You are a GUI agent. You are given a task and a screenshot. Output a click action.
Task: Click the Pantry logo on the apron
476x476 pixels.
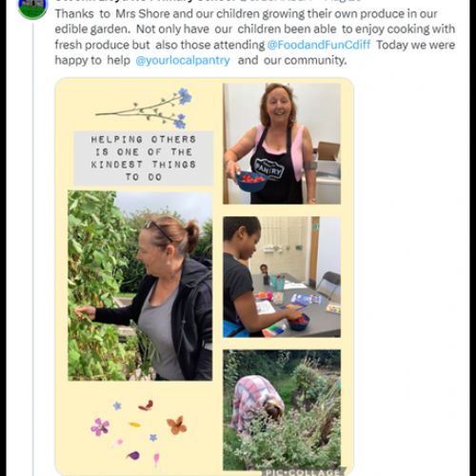coord(268,167)
